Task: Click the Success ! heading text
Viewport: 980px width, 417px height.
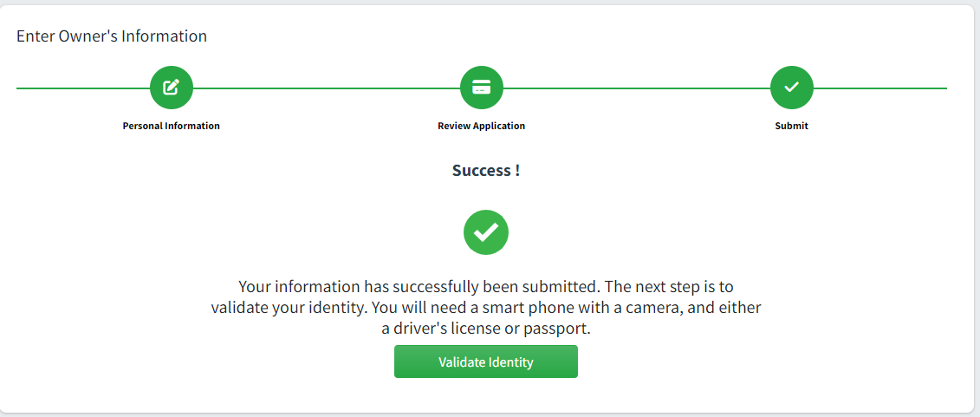Action: (x=485, y=171)
